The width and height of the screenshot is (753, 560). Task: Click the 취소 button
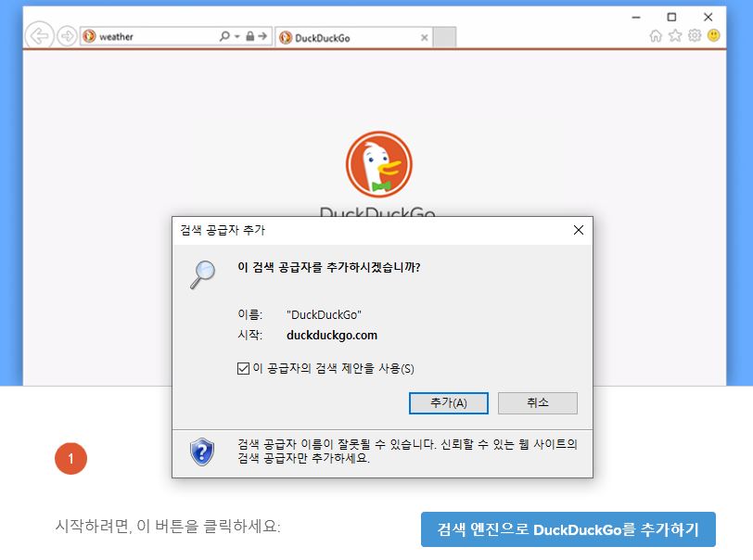538,403
